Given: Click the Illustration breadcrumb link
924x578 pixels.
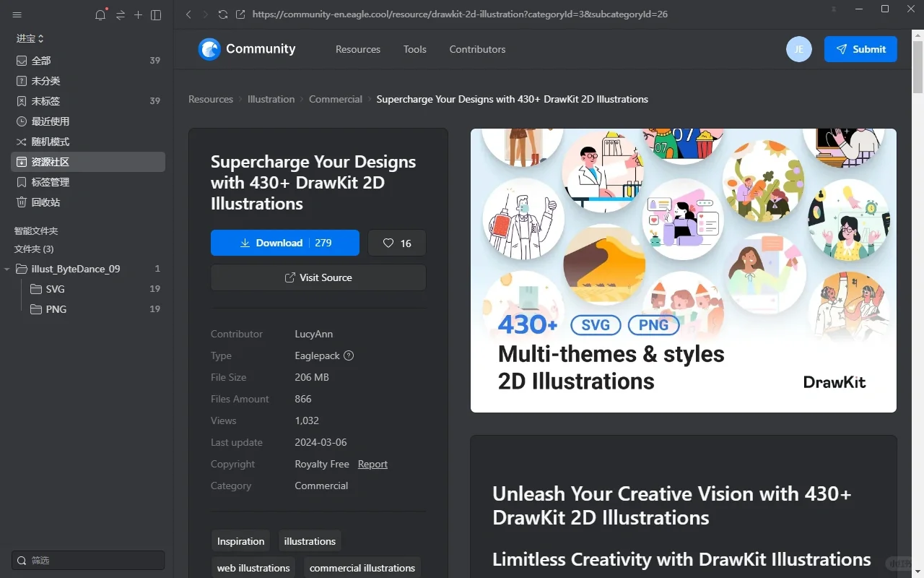Looking at the screenshot, I should (271, 99).
